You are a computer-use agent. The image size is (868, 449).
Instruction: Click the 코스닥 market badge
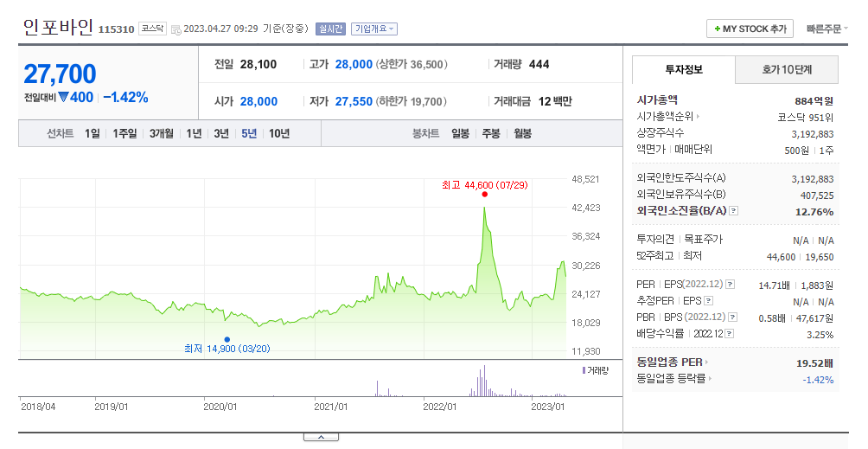[x=152, y=29]
